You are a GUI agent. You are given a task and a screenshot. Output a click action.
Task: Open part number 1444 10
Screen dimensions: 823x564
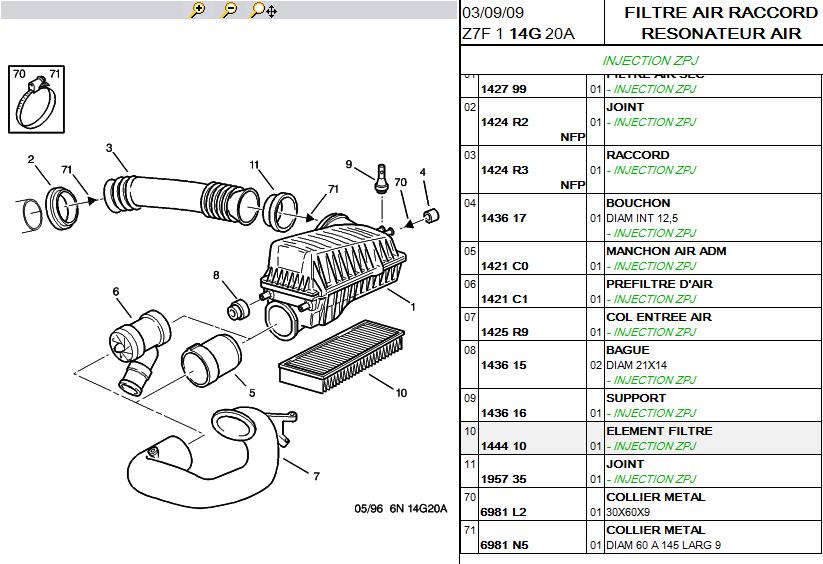coord(505,446)
